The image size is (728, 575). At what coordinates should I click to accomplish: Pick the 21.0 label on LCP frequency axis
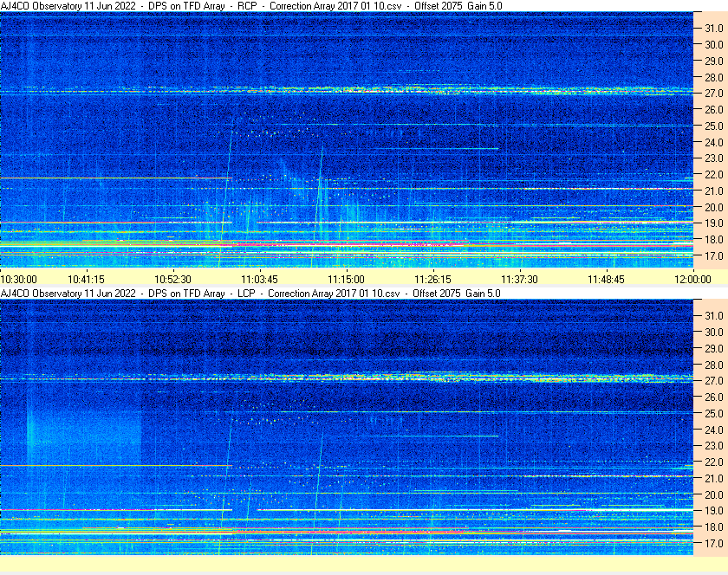point(714,478)
